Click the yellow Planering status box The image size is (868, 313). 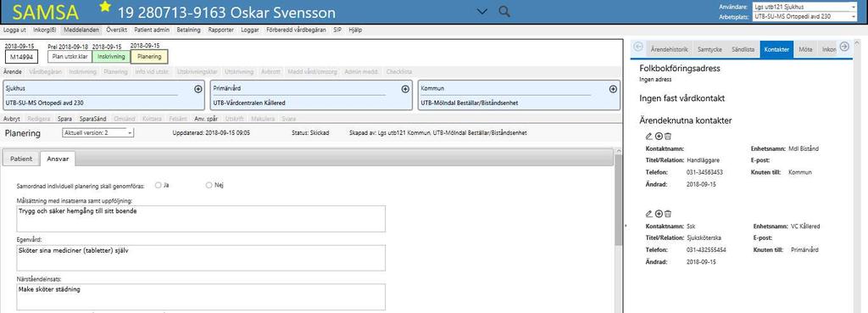pos(149,57)
